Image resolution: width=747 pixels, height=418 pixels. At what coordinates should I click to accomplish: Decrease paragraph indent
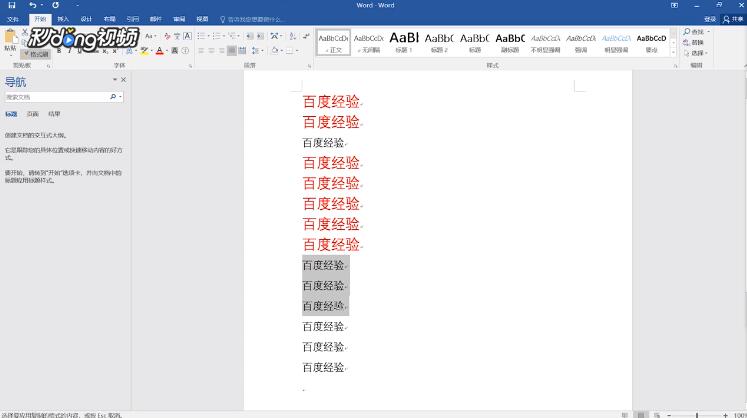[250, 36]
